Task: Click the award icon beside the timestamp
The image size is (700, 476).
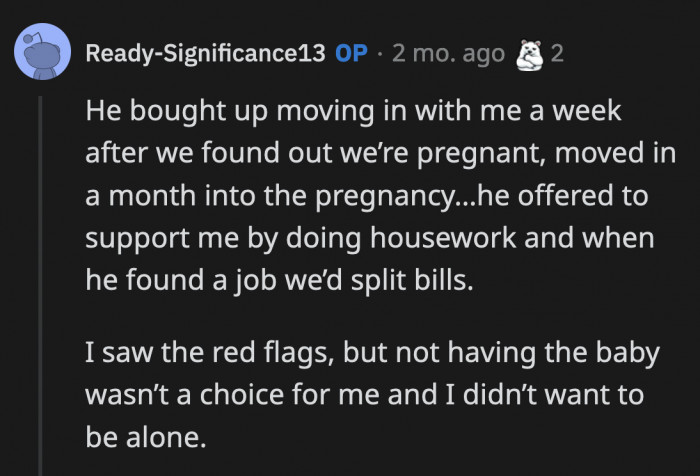Action: [x=531, y=54]
